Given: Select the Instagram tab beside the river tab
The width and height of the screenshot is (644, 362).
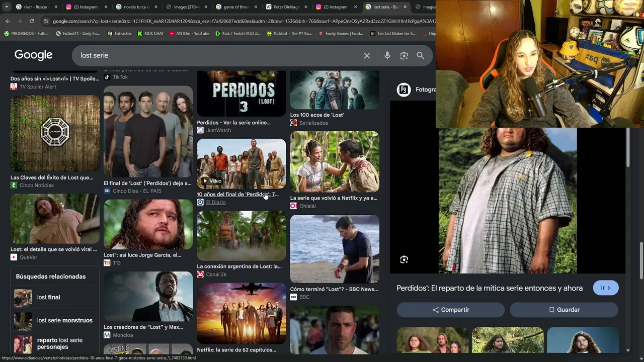Looking at the screenshot, I should click(86, 7).
